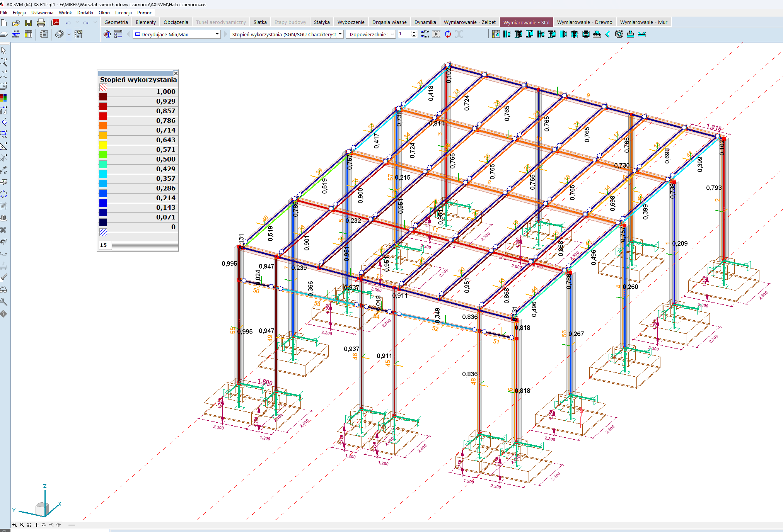This screenshot has height=532, width=783.
Task: Click the animation playback icon
Action: click(436, 34)
